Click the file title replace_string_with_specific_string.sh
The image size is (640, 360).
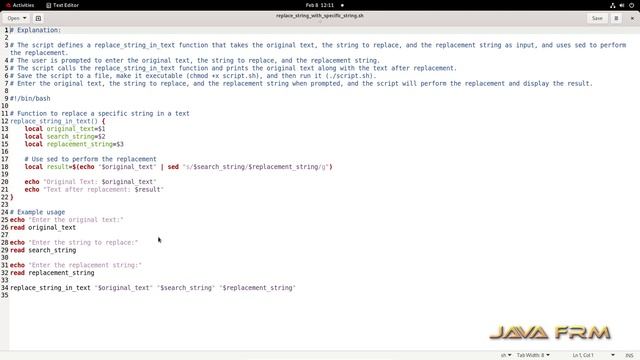320,16
